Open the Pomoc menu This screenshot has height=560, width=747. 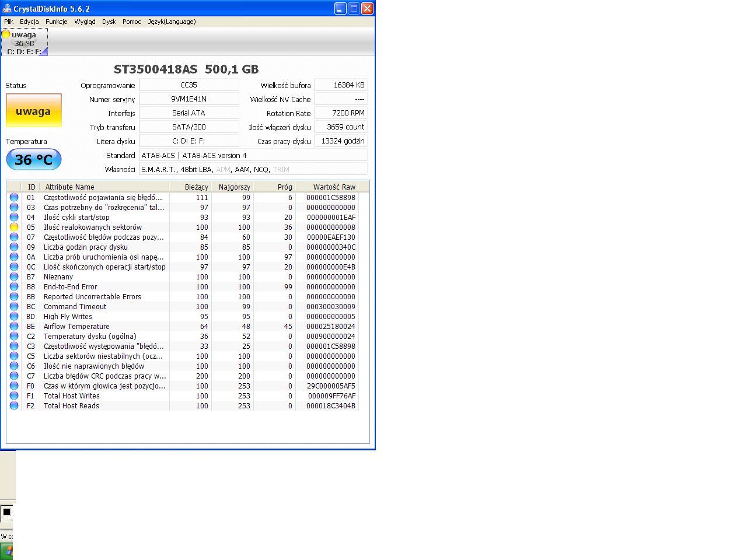[x=132, y=22]
